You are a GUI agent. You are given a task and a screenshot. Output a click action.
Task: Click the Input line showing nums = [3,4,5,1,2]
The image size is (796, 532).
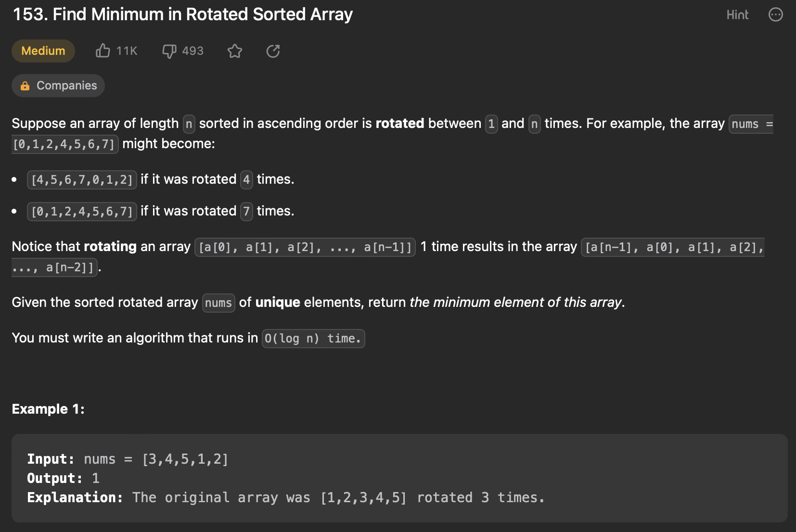tap(128, 459)
